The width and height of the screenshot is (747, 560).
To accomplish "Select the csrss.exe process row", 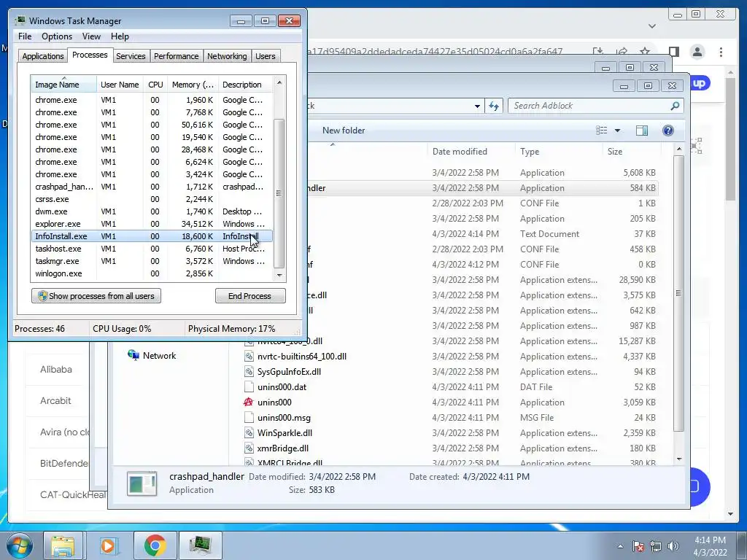I will [152, 199].
